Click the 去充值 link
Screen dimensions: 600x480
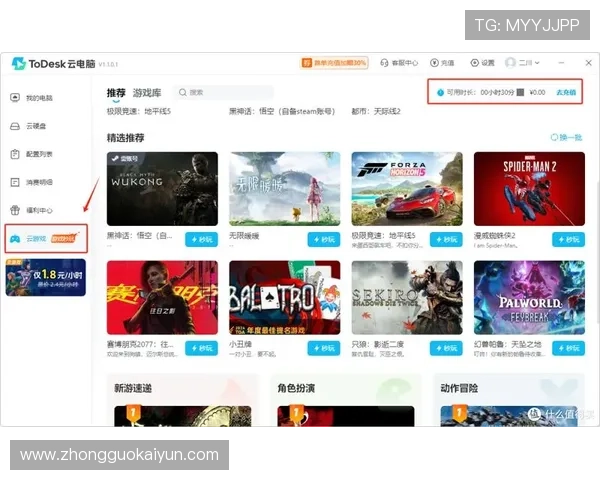pos(566,92)
